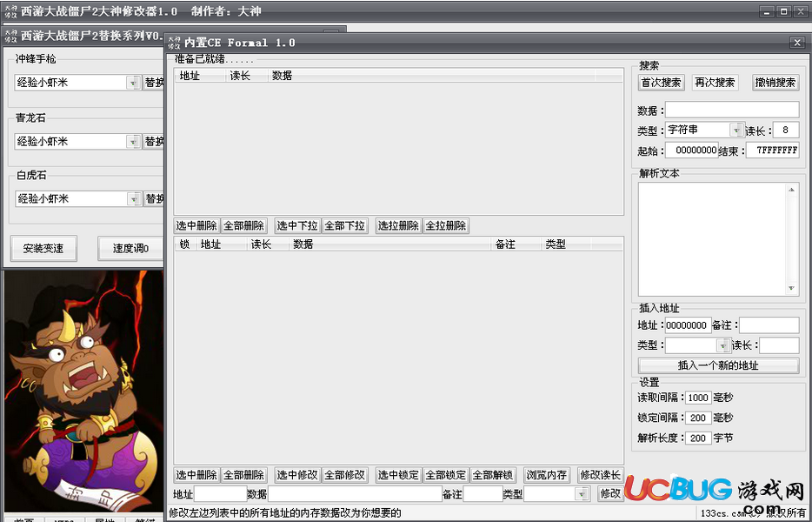Click the monster character image in main window
The height and width of the screenshot is (522, 812).
tap(83, 391)
